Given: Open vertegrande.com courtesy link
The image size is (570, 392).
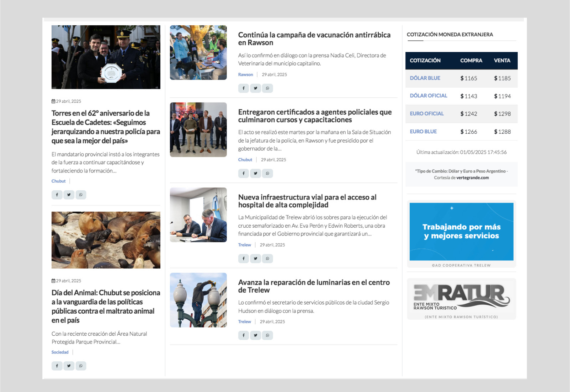Looking at the screenshot, I should [x=472, y=178].
